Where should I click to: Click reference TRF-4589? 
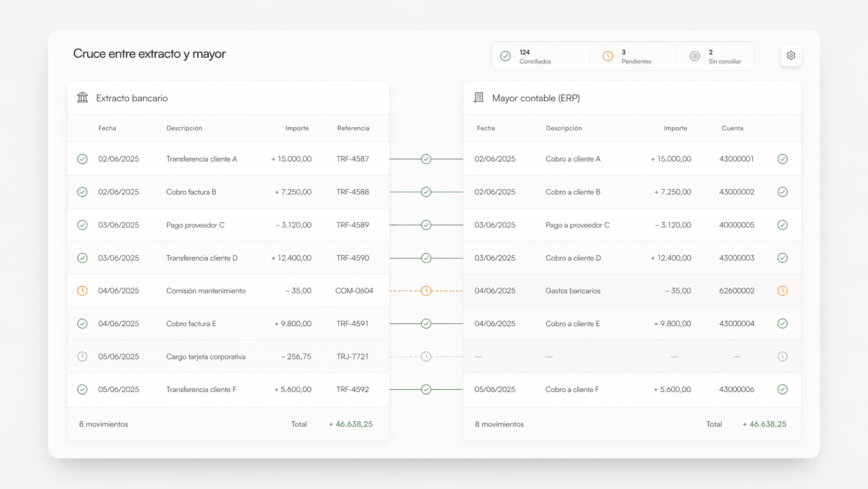pos(352,225)
